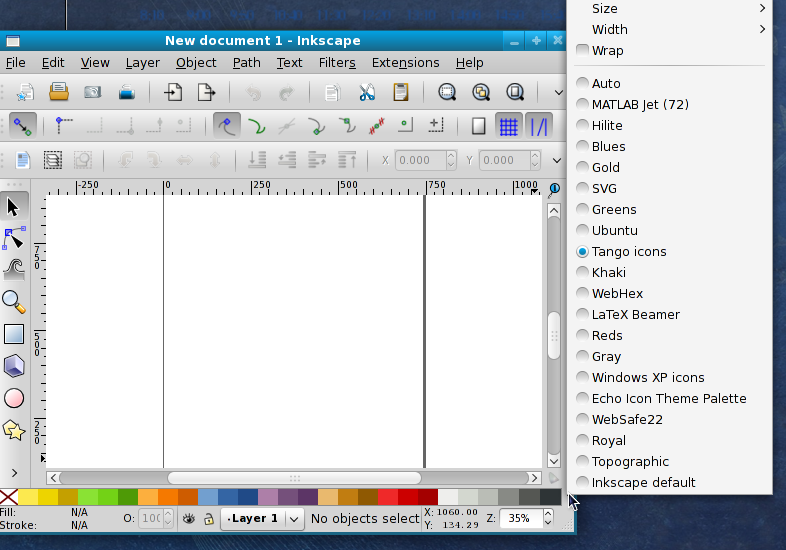The image size is (786, 550).
Task: Click the Y coordinate input field
Action: point(504,160)
